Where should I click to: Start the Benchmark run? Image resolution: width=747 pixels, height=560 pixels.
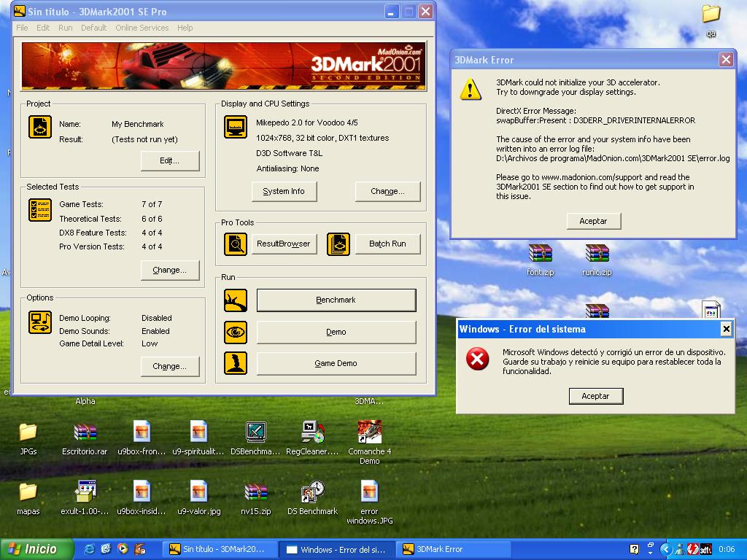coord(336,300)
